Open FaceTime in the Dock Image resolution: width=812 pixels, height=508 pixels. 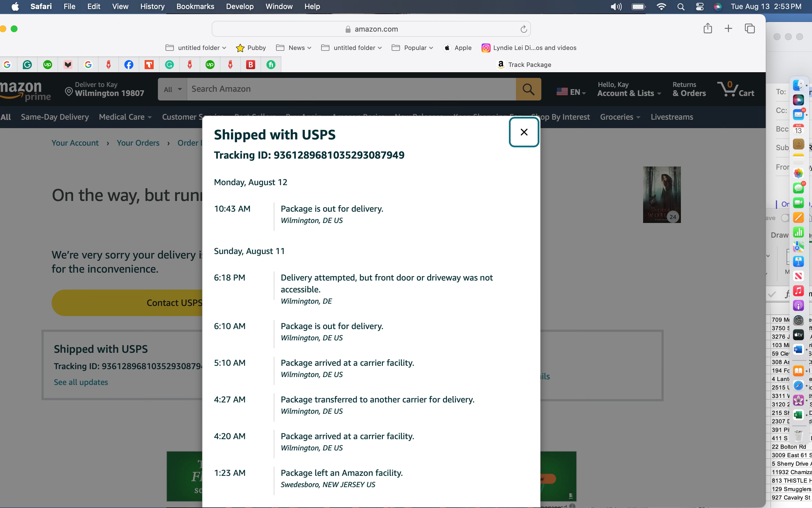point(798,203)
